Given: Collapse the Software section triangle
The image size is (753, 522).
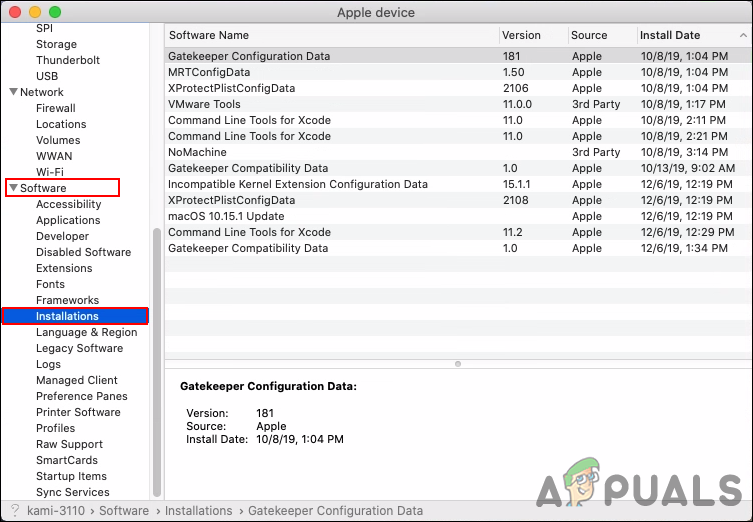Looking at the screenshot, I should tap(13, 188).
